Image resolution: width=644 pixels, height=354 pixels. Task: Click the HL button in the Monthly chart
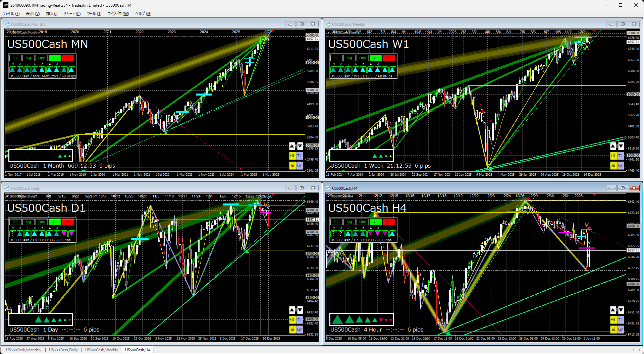[x=292, y=156]
